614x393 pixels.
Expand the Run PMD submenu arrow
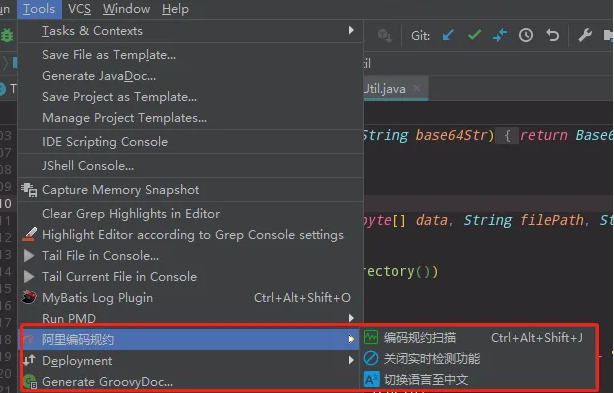tap(351, 318)
